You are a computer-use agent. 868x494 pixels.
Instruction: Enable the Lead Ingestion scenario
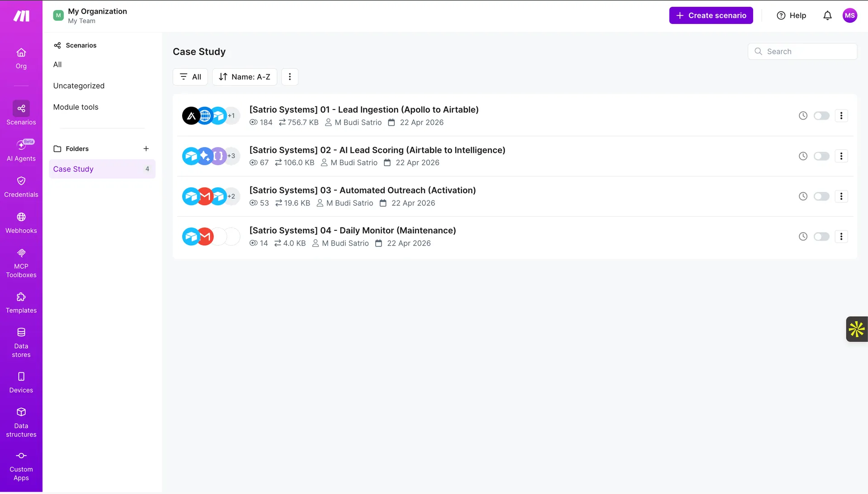[821, 115]
